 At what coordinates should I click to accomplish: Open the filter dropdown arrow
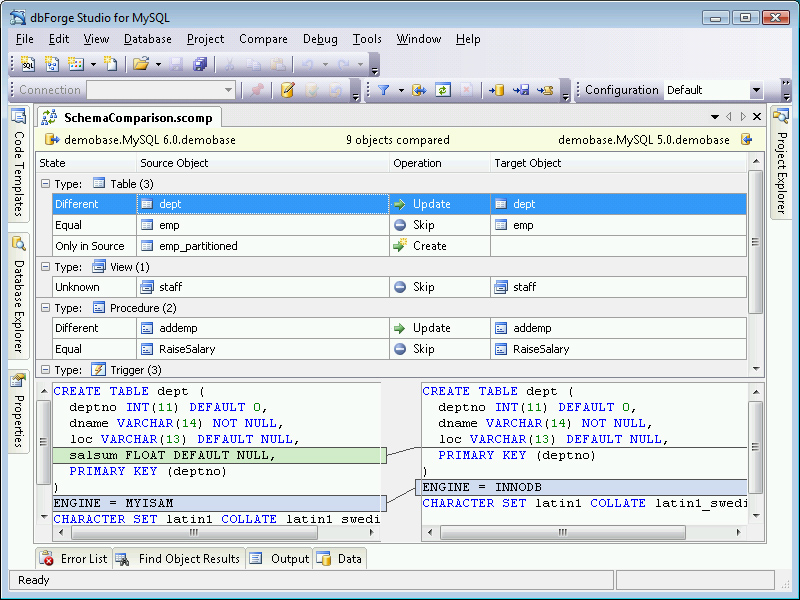pyautogui.click(x=401, y=91)
